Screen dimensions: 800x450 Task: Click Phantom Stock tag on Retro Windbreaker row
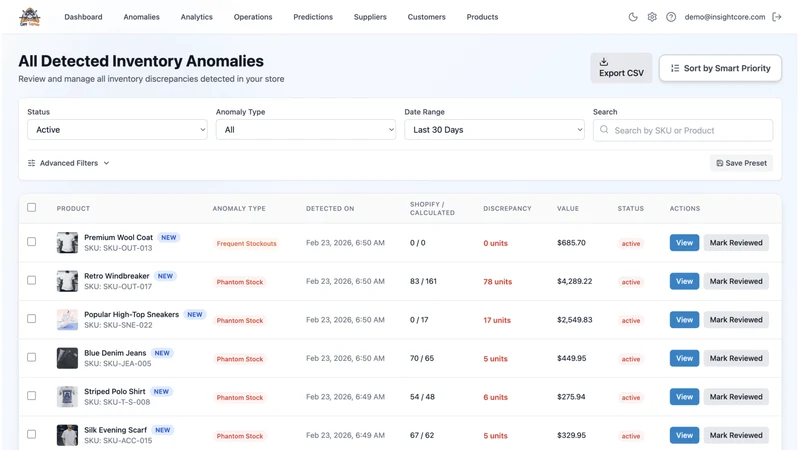pos(240,282)
